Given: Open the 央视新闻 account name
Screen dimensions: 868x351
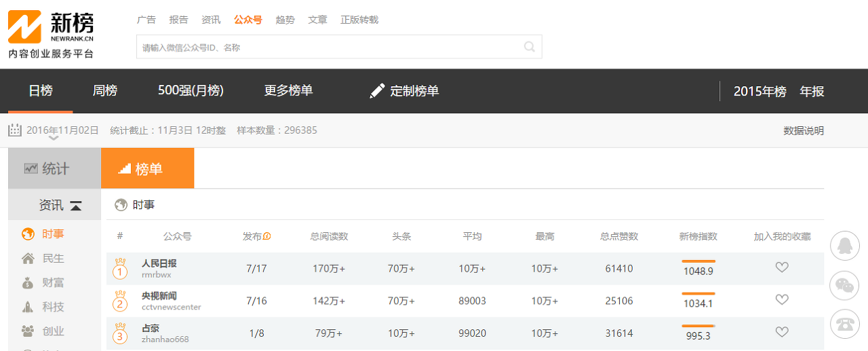Looking at the screenshot, I should coord(159,296).
